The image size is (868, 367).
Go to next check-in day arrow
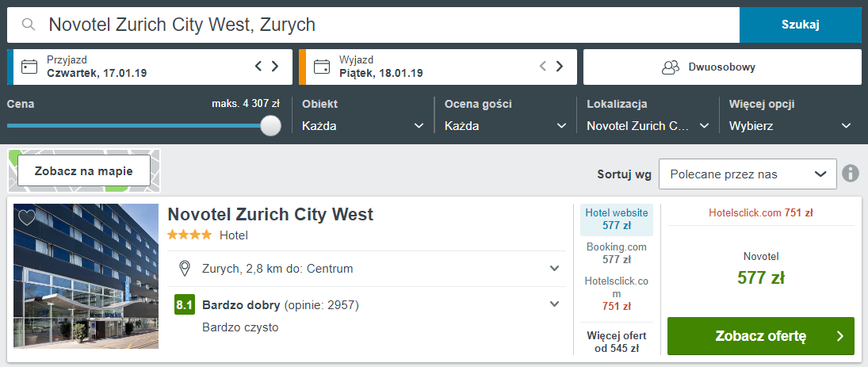coord(274,67)
